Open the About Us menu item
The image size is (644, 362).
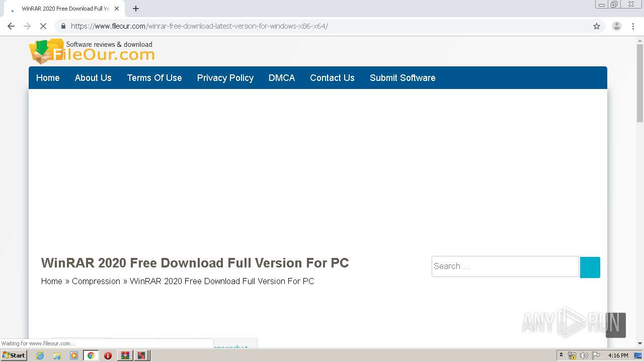(x=93, y=78)
